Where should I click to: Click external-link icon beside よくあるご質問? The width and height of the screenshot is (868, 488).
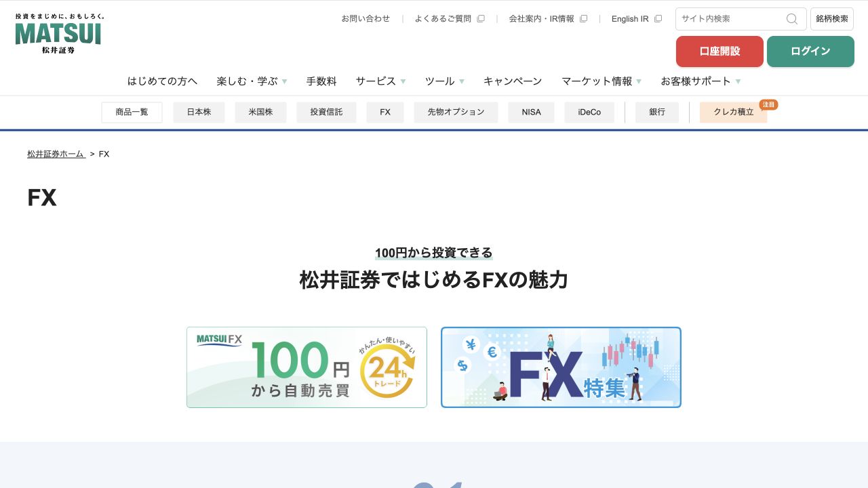(481, 19)
